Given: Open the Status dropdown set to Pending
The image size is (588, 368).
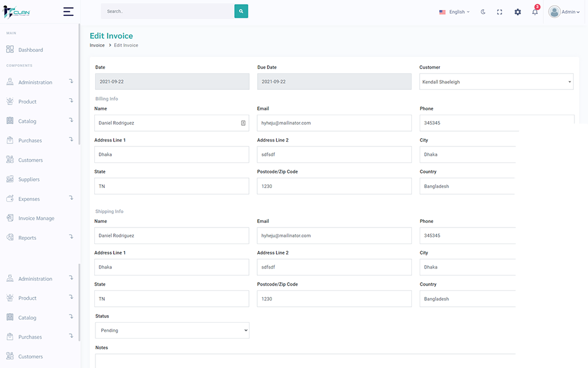Looking at the screenshot, I should (x=172, y=330).
